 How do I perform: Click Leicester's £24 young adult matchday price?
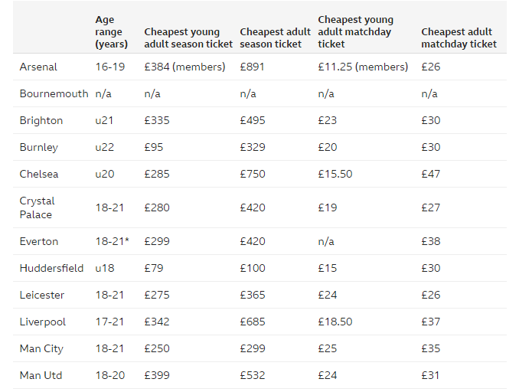point(326,295)
